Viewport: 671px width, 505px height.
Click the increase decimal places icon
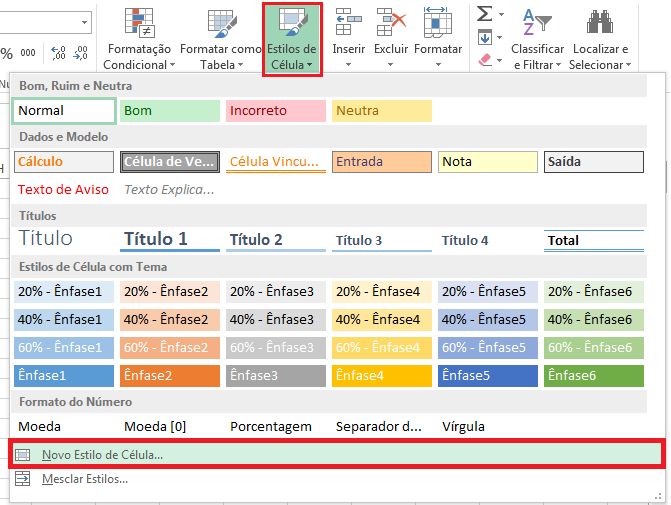[x=58, y=53]
